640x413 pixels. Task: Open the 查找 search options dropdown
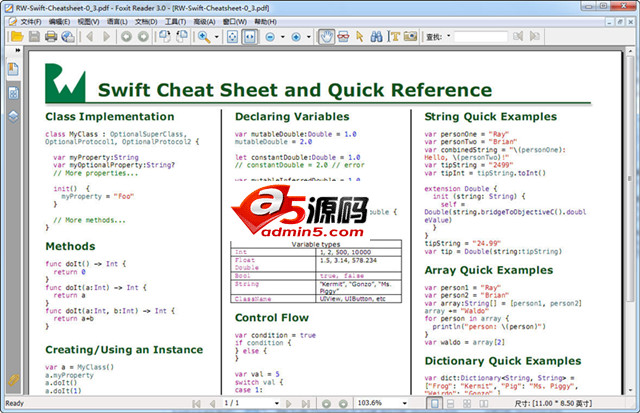point(449,36)
